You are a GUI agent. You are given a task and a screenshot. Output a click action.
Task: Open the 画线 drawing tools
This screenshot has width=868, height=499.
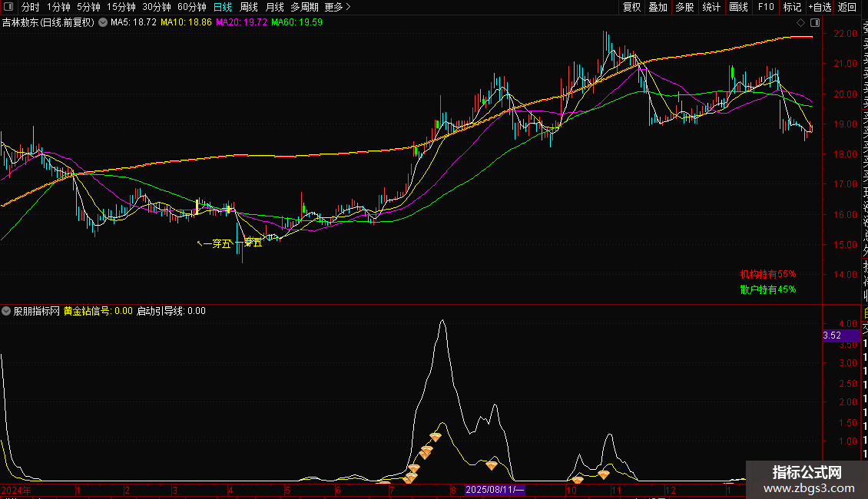pos(738,7)
